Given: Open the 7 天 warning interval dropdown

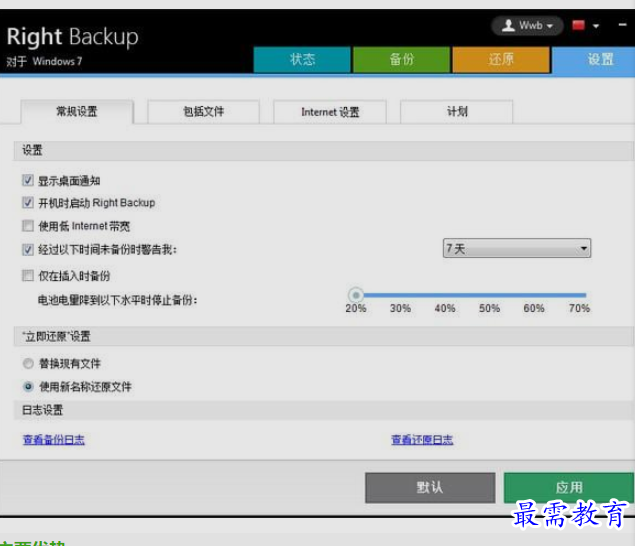Looking at the screenshot, I should 517,248.
